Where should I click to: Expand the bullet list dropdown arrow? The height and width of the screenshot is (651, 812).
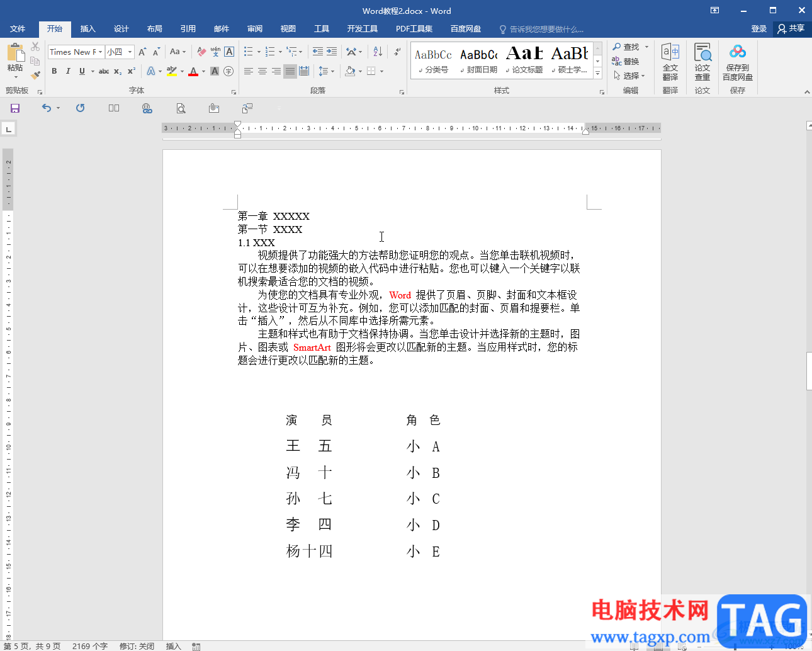tap(259, 52)
